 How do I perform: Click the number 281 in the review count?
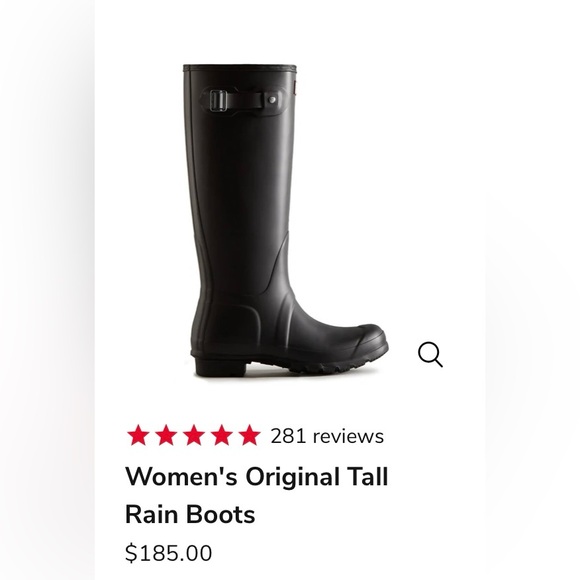click(288, 436)
